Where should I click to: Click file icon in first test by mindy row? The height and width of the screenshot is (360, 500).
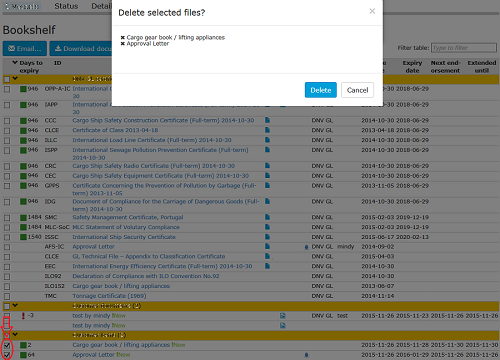pos(283,316)
